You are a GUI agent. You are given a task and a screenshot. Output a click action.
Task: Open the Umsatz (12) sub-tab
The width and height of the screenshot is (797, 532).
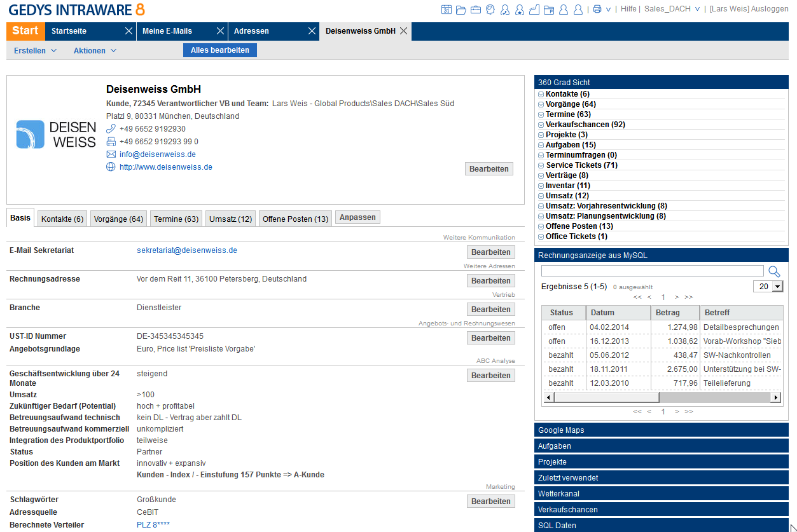click(x=231, y=219)
